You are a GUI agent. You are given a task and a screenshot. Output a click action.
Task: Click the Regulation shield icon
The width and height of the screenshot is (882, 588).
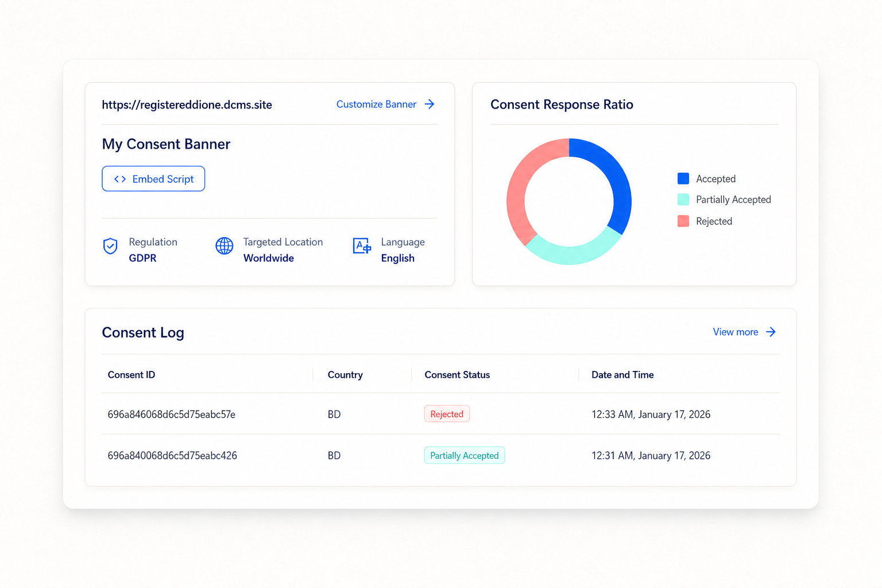click(110, 246)
